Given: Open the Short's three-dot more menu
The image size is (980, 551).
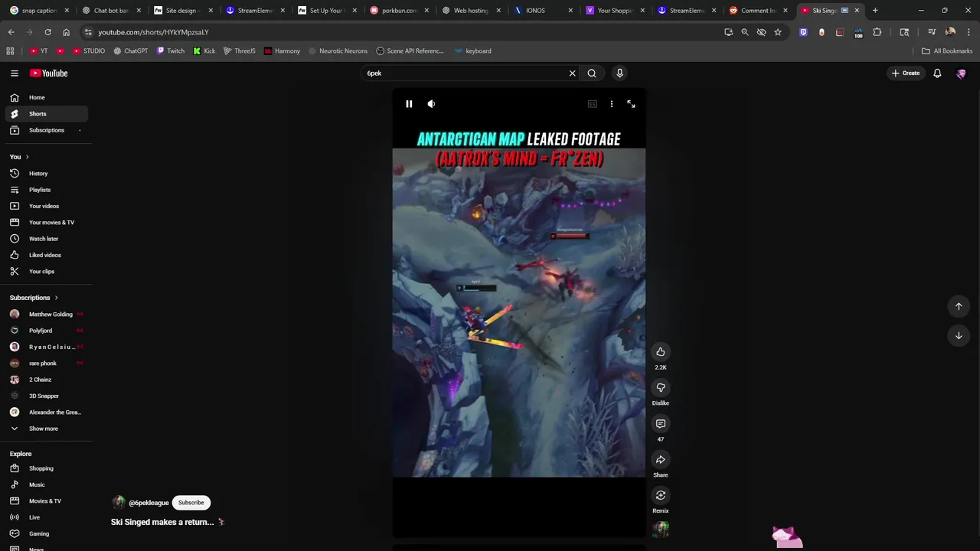Looking at the screenshot, I should tap(611, 104).
